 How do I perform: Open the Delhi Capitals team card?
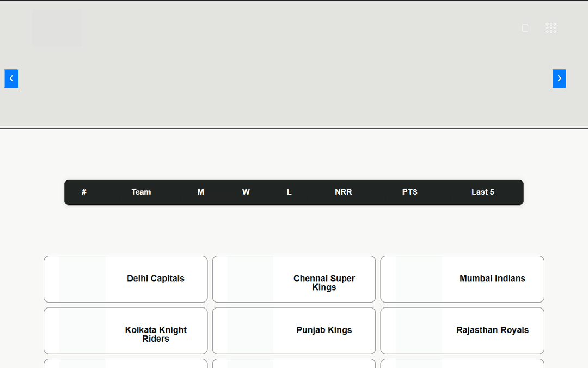point(126,279)
